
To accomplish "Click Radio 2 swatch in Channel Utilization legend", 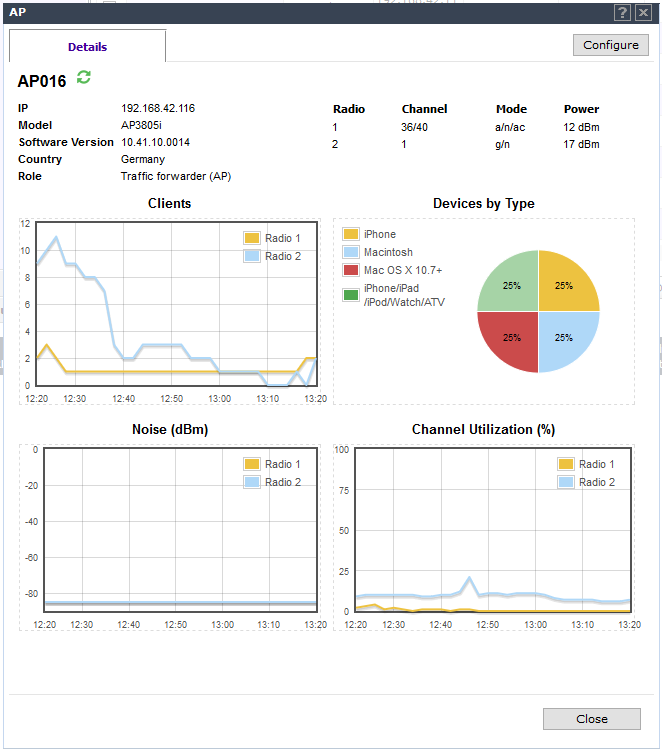I will (x=566, y=482).
